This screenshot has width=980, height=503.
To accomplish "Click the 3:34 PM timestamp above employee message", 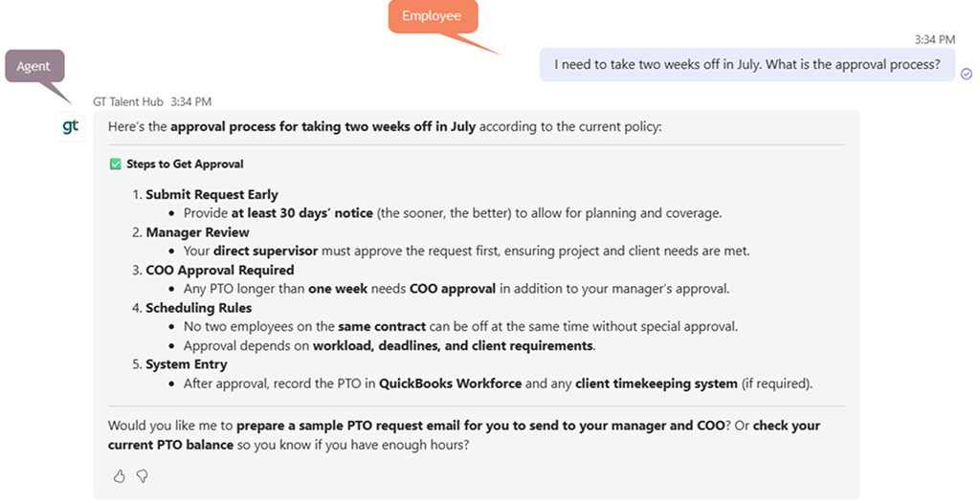I will (935, 39).
